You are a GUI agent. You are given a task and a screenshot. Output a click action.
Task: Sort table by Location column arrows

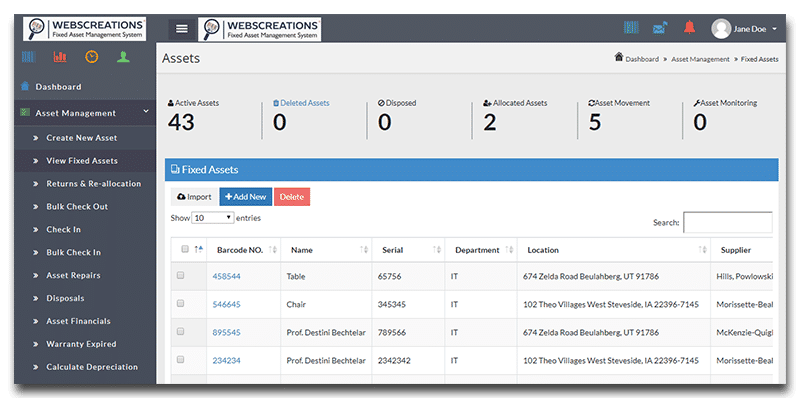coord(703,250)
